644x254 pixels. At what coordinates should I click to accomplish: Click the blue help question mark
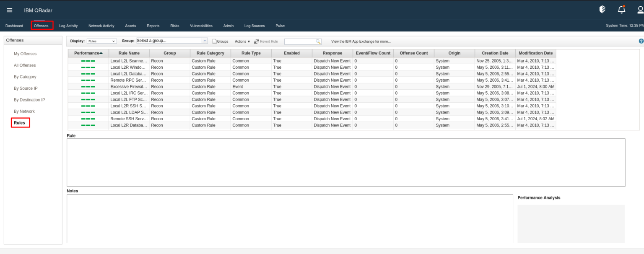coord(641,41)
